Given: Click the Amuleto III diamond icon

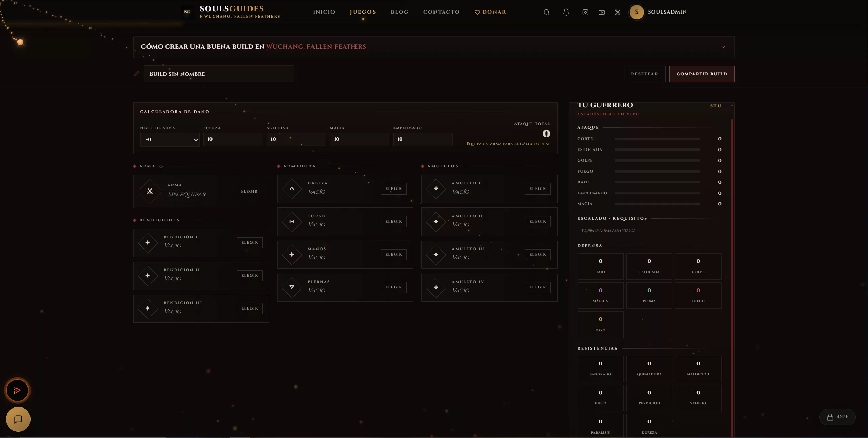Looking at the screenshot, I should (436, 254).
